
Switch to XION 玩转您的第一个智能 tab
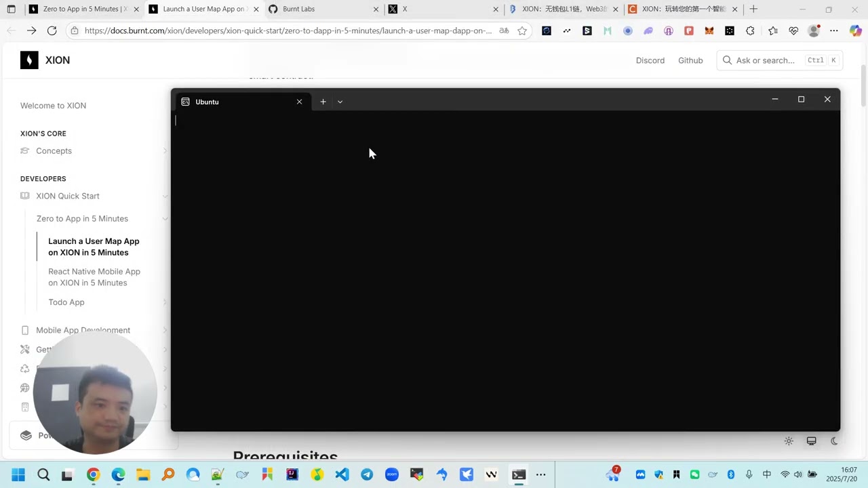point(683,9)
